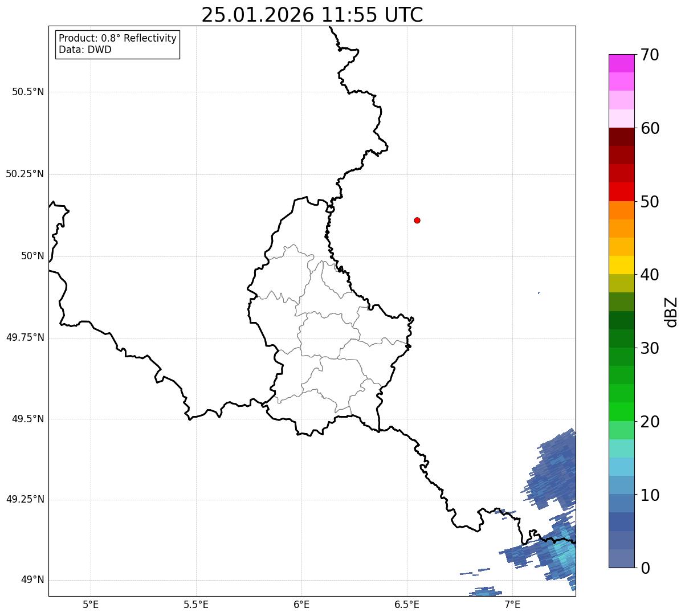Click the 49.25°N latitude label

coord(25,500)
